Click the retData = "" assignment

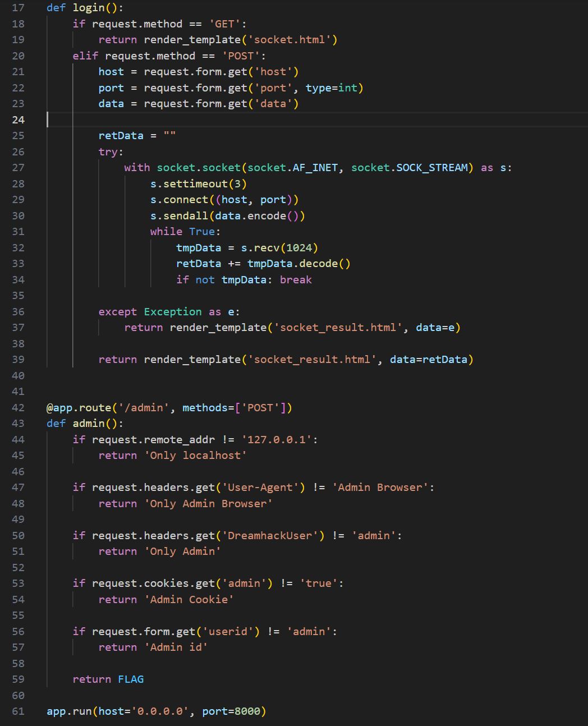(x=137, y=136)
